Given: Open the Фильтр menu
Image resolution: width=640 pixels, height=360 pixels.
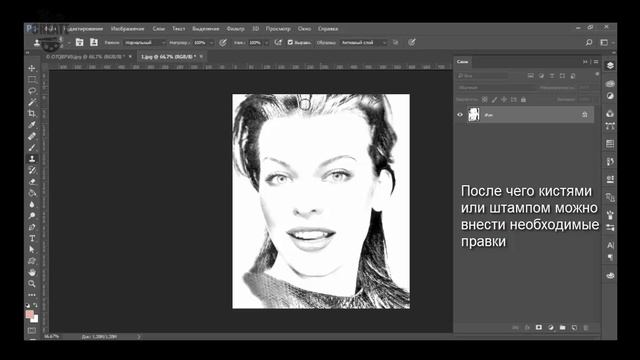Looking at the screenshot, I should tap(236, 29).
